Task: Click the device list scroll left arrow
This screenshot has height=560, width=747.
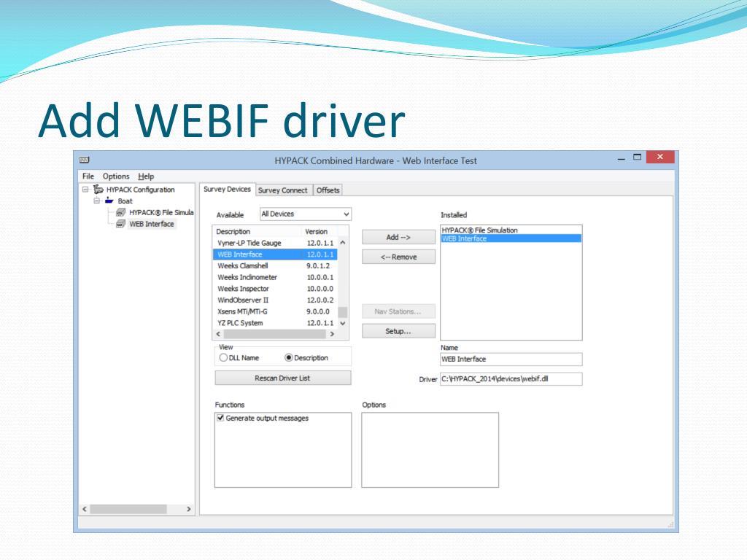Action: click(219, 334)
